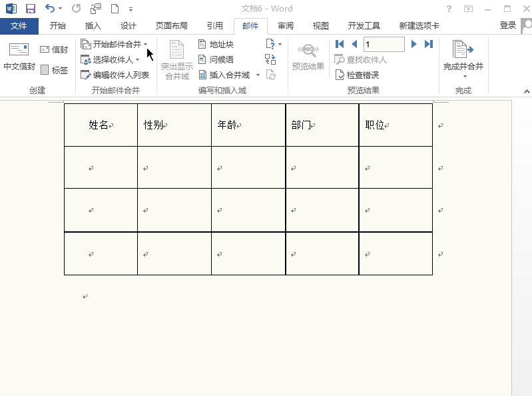The width and height of the screenshot is (532, 396).
Task: Switch to the 设计 design tab
Action: (129, 26)
